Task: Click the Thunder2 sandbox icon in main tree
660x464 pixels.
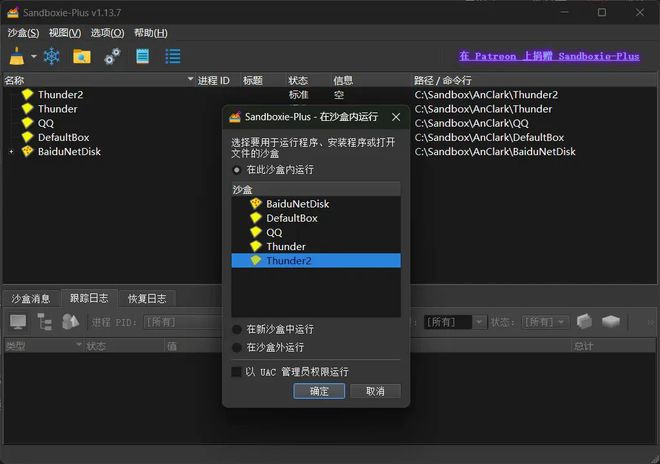Action: [27, 95]
